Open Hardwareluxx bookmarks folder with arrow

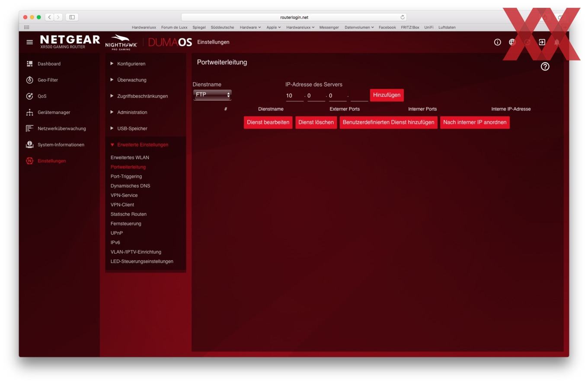point(300,27)
